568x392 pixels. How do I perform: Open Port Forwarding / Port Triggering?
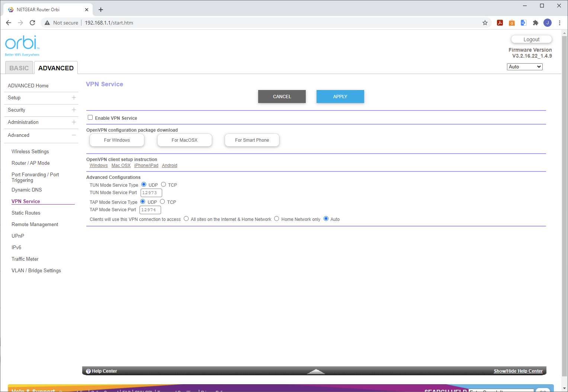(35, 177)
